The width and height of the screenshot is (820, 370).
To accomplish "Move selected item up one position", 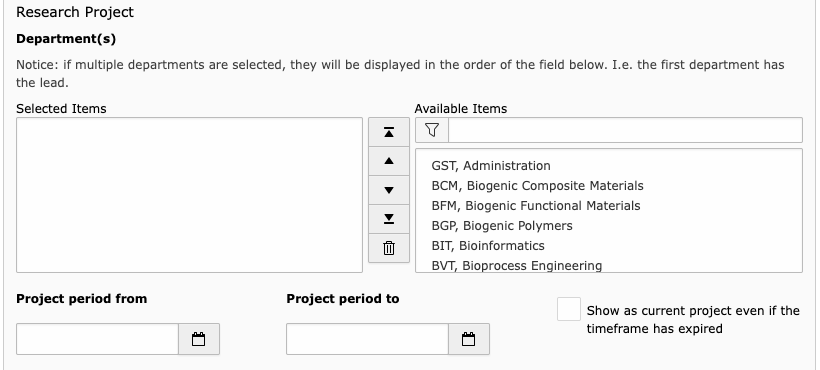I will (x=389, y=161).
